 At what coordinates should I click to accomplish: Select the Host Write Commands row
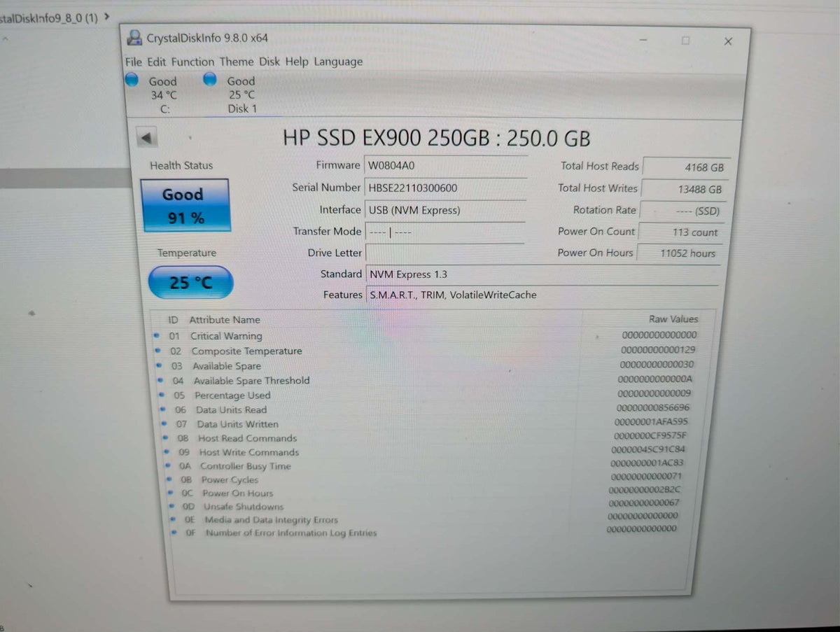tap(426, 451)
